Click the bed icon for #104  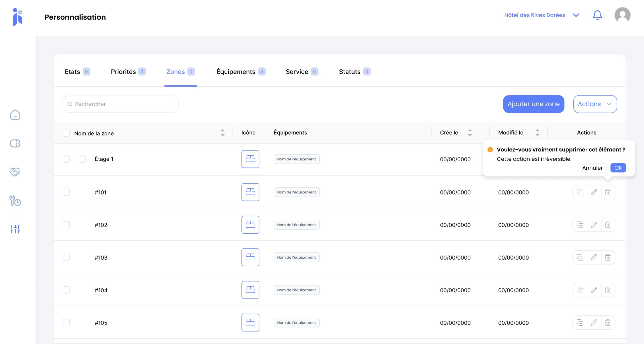[250, 290]
